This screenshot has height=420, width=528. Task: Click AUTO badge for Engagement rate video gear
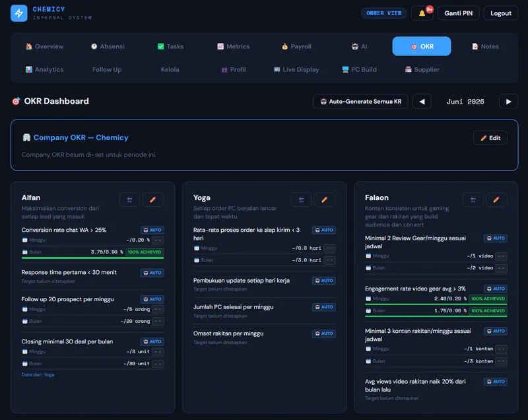(x=496, y=289)
